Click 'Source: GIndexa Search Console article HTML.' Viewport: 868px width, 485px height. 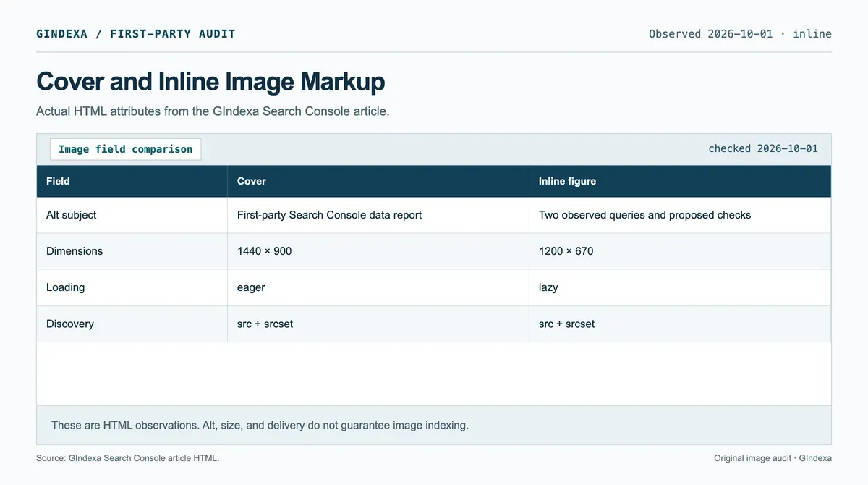(x=127, y=458)
